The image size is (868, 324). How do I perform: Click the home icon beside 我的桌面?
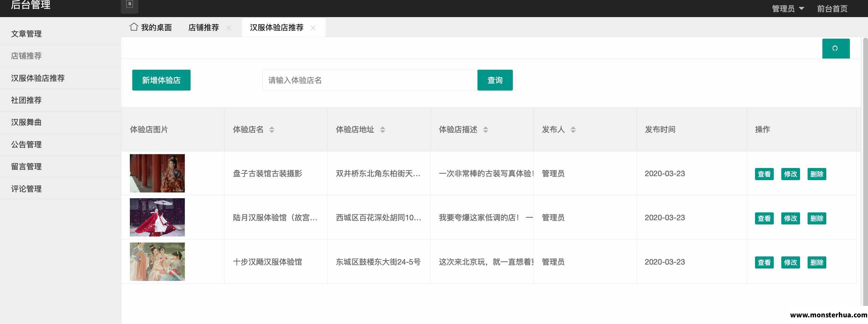[134, 27]
